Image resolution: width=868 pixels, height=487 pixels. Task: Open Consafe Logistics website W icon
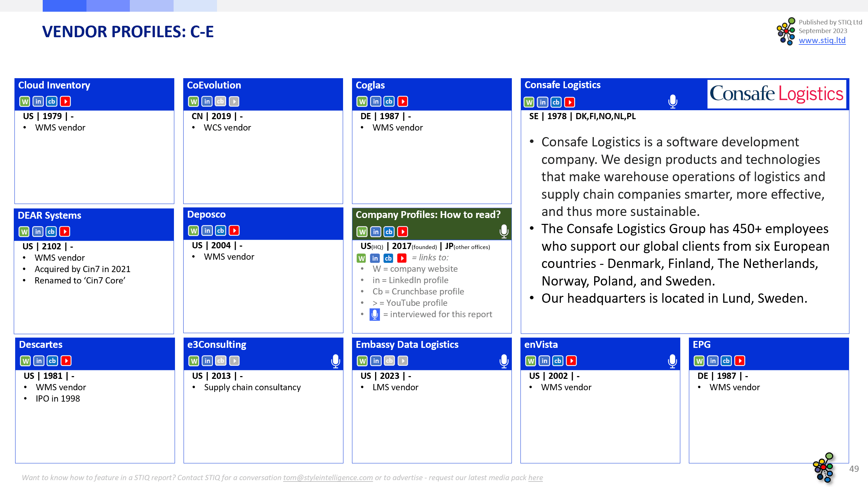pos(529,102)
